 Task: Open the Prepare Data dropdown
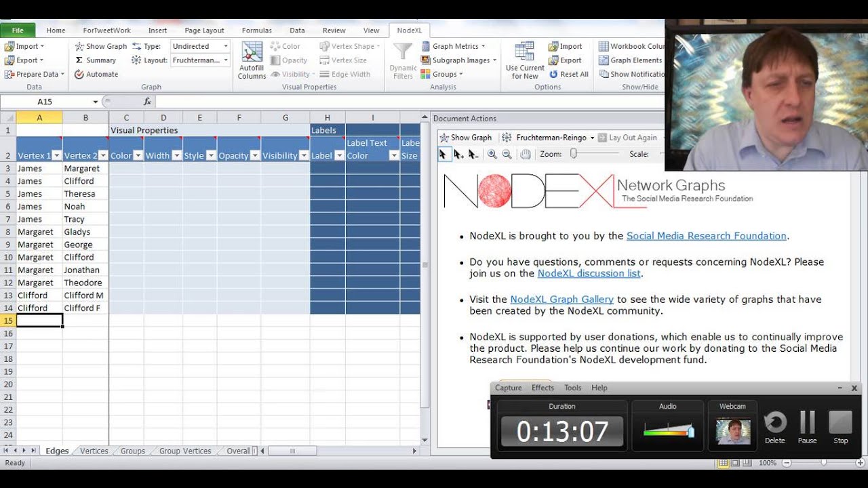point(34,75)
